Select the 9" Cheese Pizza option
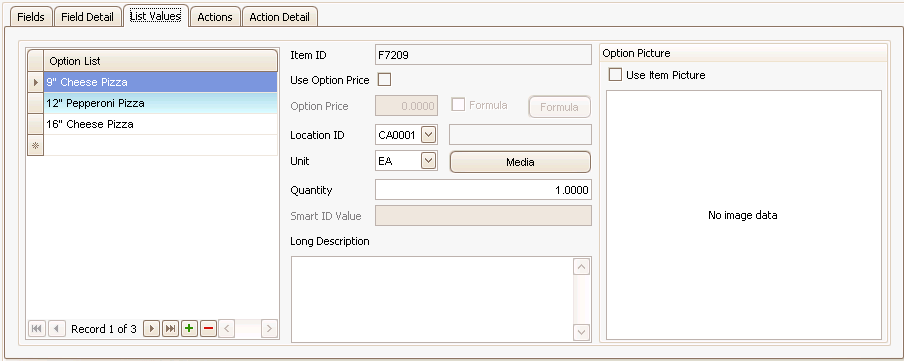The image size is (904, 361). coord(160,82)
